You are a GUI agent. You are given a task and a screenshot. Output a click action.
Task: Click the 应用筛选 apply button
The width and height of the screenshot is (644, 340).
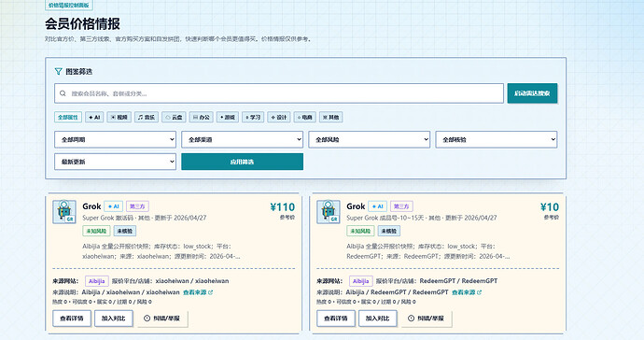pyautogui.click(x=243, y=162)
